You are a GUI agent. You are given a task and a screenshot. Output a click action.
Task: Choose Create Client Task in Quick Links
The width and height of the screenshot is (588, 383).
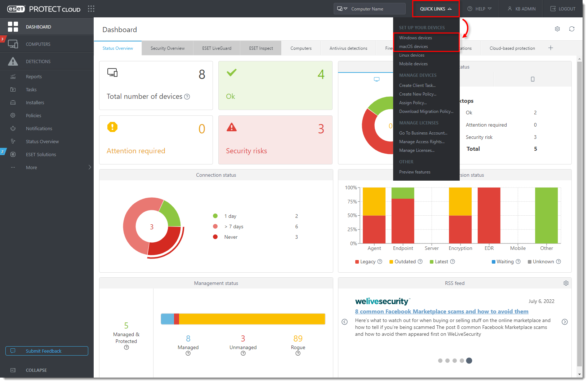click(417, 85)
